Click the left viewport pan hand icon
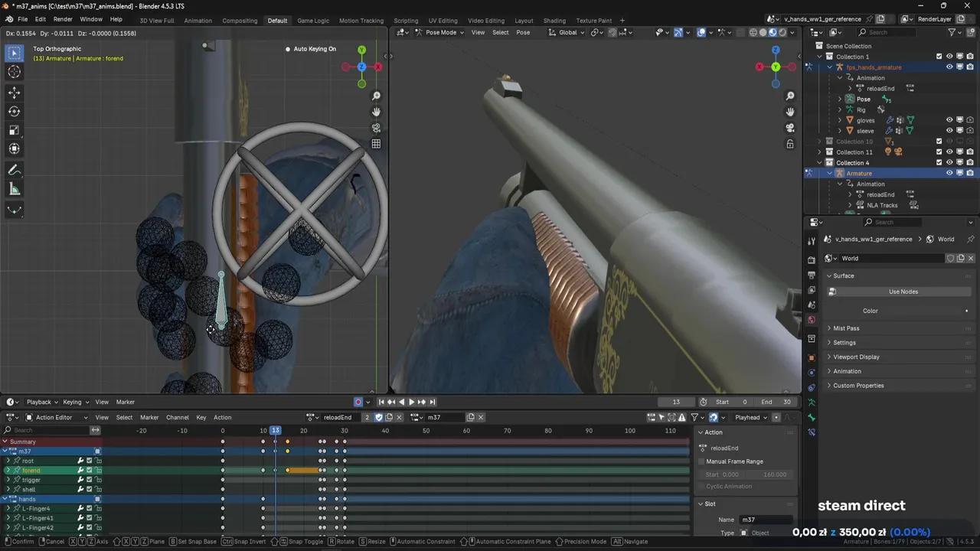 (x=376, y=112)
